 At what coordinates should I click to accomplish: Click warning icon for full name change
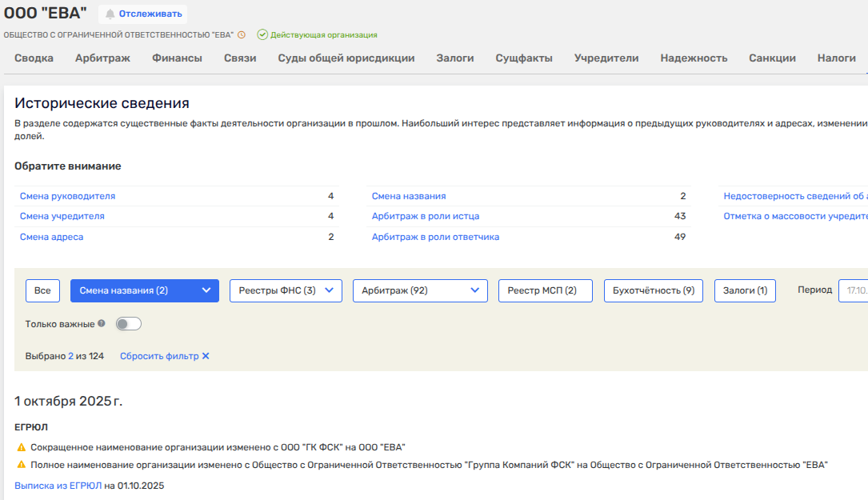(x=21, y=465)
